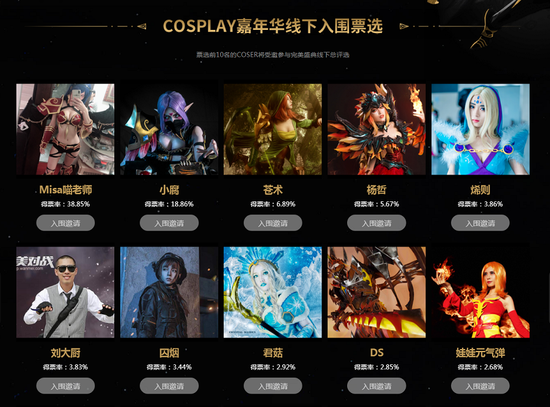550x407 pixels.
Task: Open Misa喵老师 cosplay photo
Action: pos(65,129)
